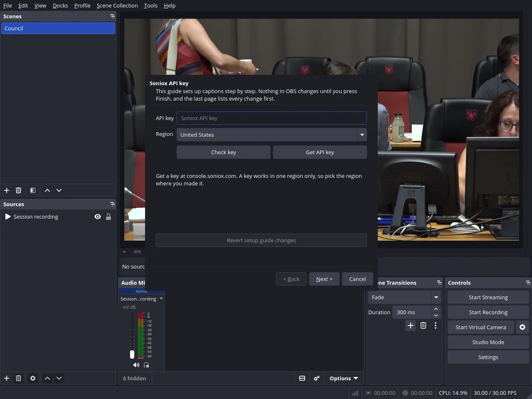This screenshot has height=399, width=532.
Task: Zoom out preview with minus button
Action: pos(124,252)
